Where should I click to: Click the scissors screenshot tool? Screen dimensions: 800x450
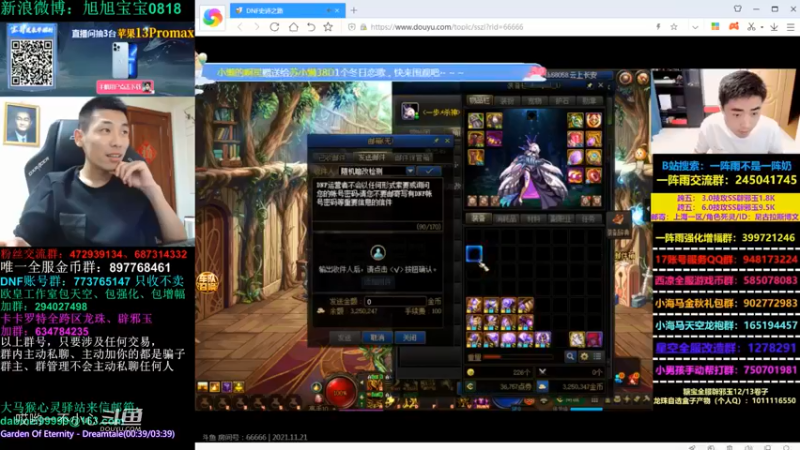[751, 27]
